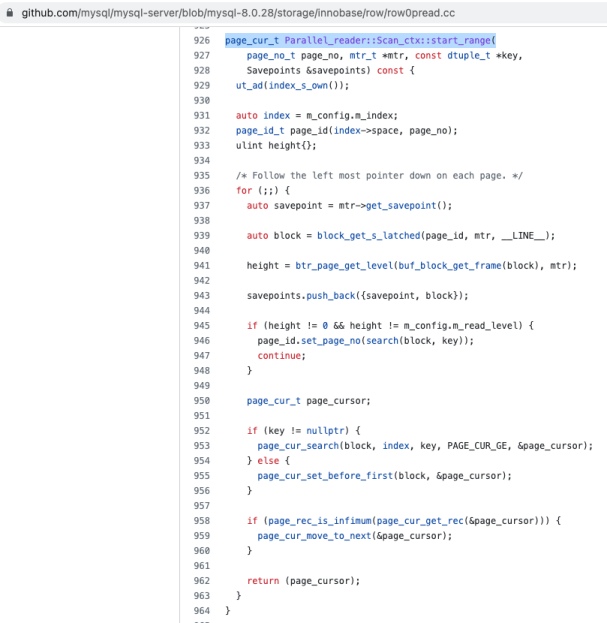607x623 pixels.
Task: Click 'm_config.m_index' on line 931
Action: (x=349, y=116)
